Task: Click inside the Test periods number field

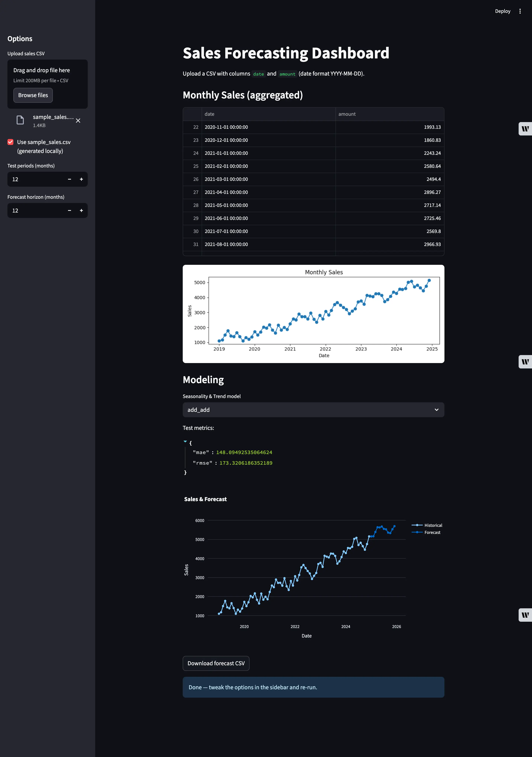Action: 36,179
